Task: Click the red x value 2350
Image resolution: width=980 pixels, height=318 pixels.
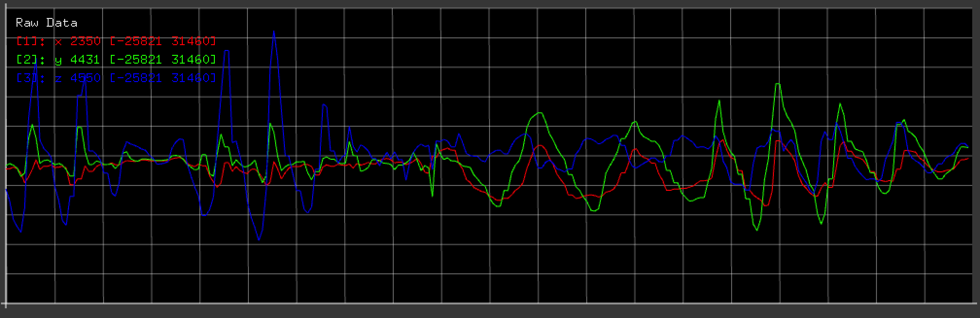Action: tap(85, 41)
